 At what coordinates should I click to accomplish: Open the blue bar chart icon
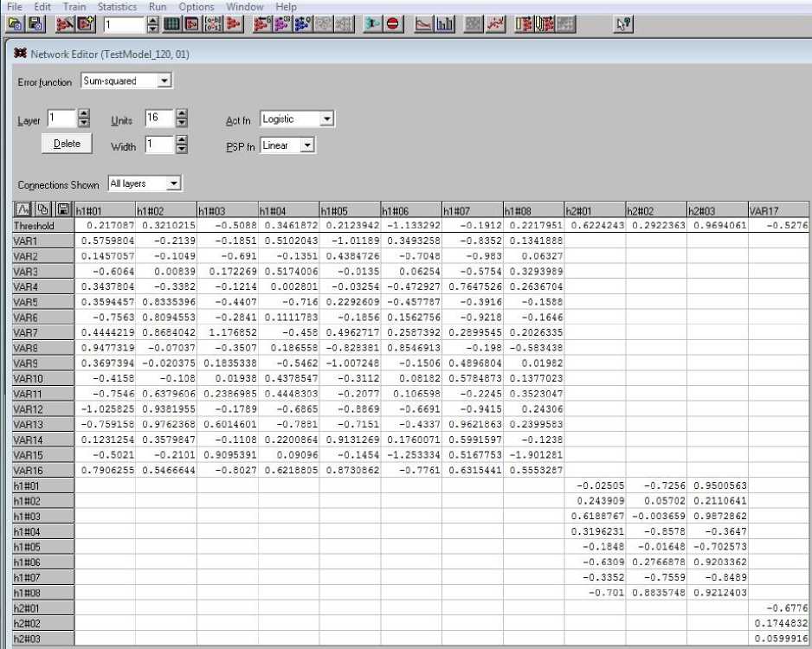445,24
